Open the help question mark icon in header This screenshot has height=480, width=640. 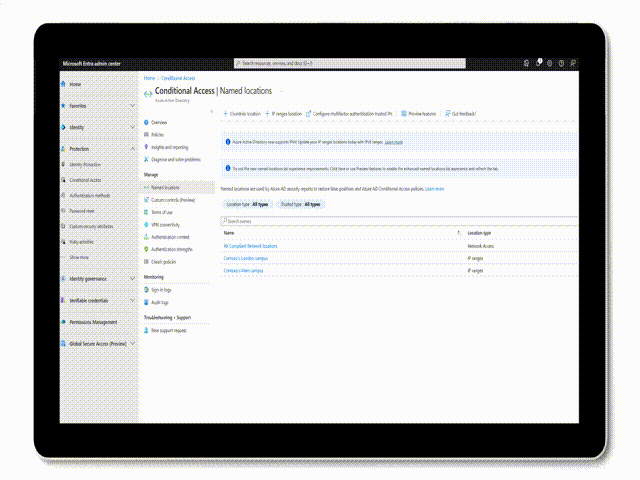(x=561, y=63)
